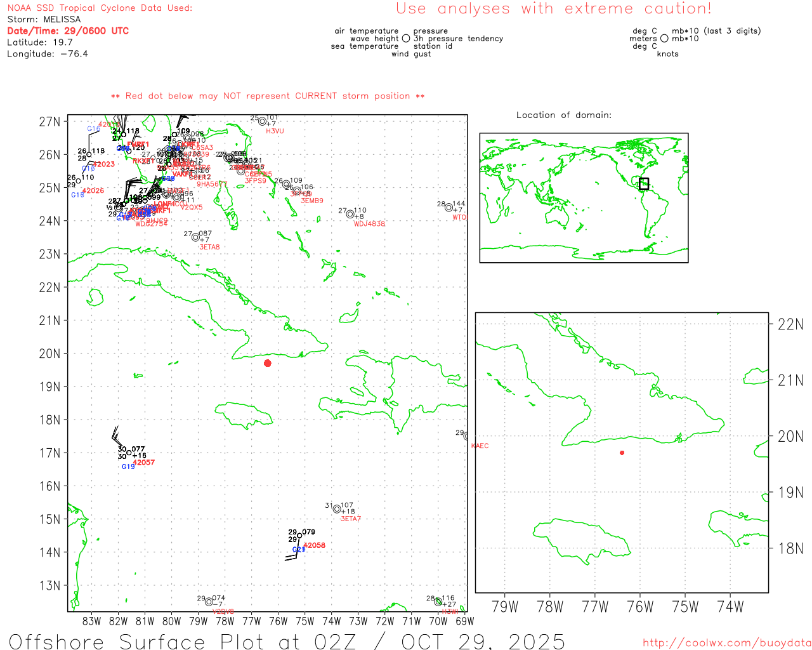Click the 27N latitude label on main map
The width and height of the screenshot is (812, 650).
(49, 121)
